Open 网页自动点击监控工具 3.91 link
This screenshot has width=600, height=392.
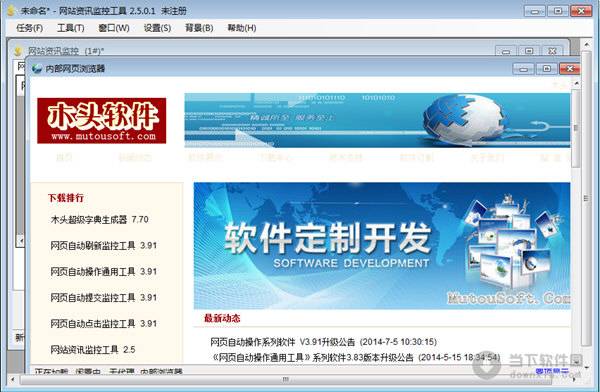(x=104, y=323)
